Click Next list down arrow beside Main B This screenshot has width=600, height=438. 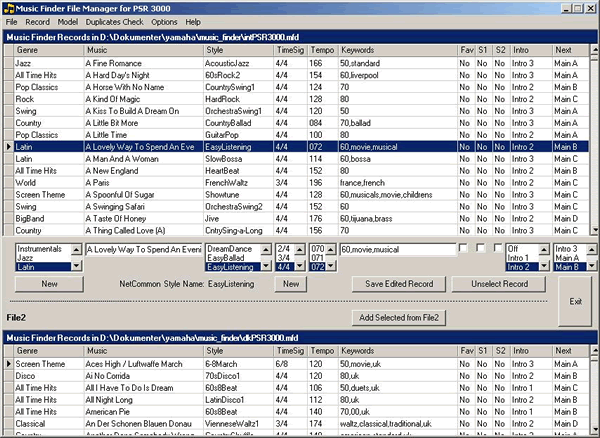(592, 266)
